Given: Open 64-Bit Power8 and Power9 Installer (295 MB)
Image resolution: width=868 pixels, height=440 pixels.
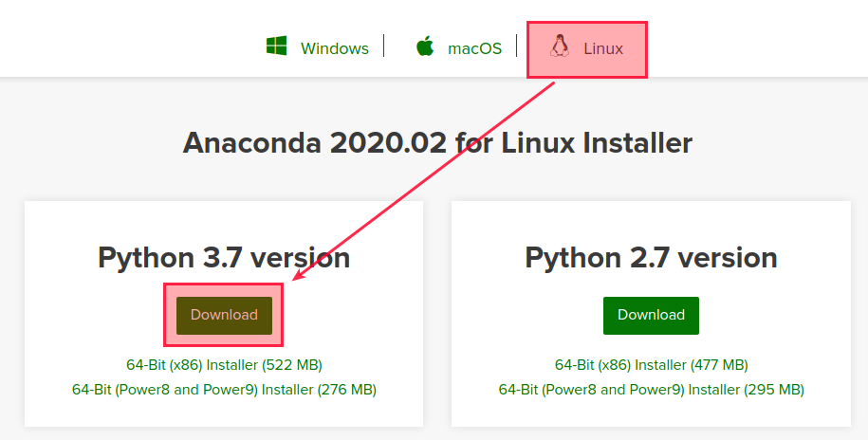Looking at the screenshot, I should click(652, 390).
